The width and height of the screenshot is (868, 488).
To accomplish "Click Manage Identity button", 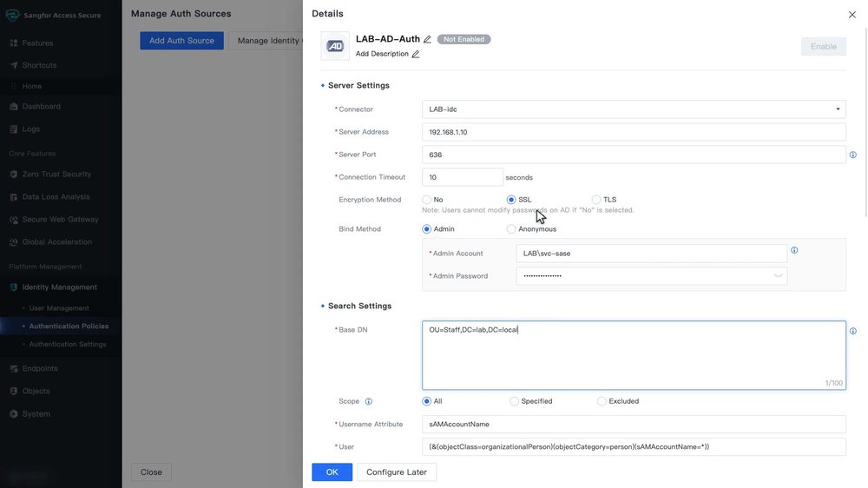I will point(266,41).
